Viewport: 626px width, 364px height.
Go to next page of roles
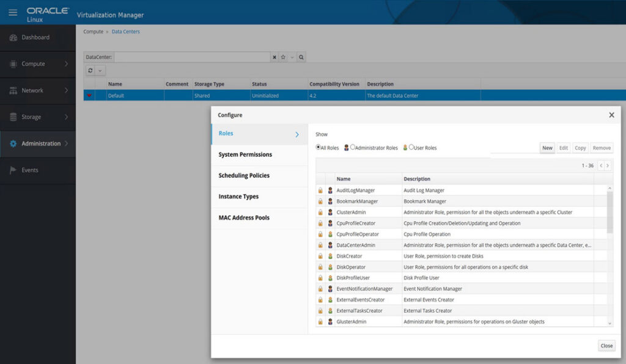607,166
